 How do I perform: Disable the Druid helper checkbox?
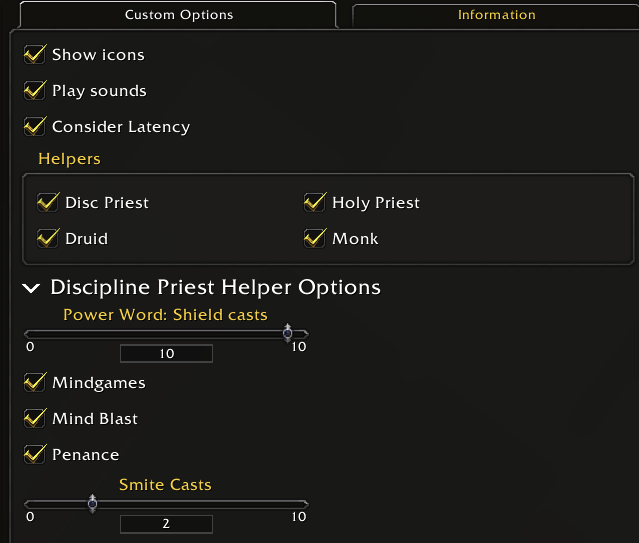coord(48,239)
